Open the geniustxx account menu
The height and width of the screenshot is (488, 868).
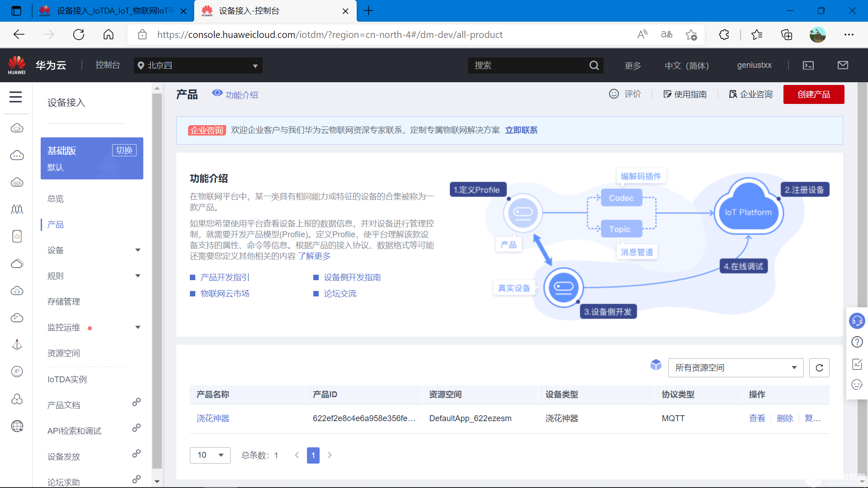pos(755,65)
